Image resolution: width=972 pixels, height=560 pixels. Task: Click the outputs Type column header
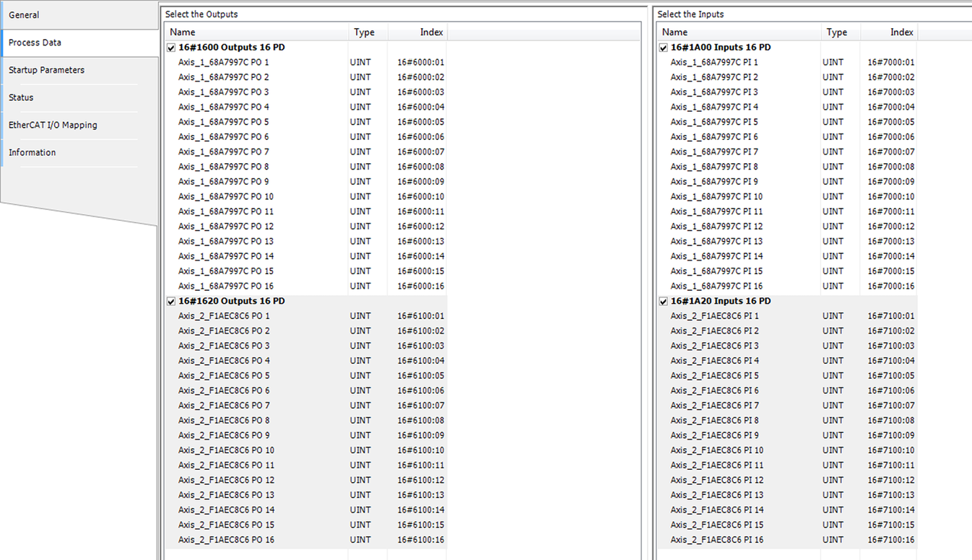pos(368,32)
